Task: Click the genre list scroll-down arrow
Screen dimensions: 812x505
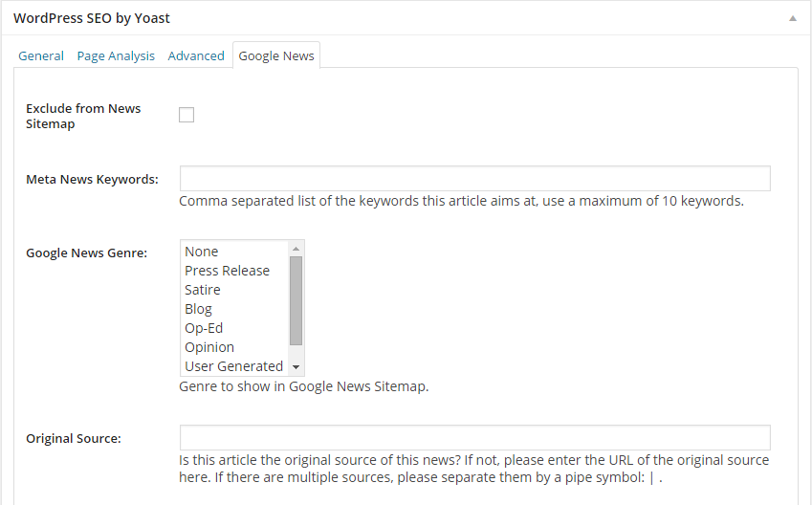Action: 296,367
